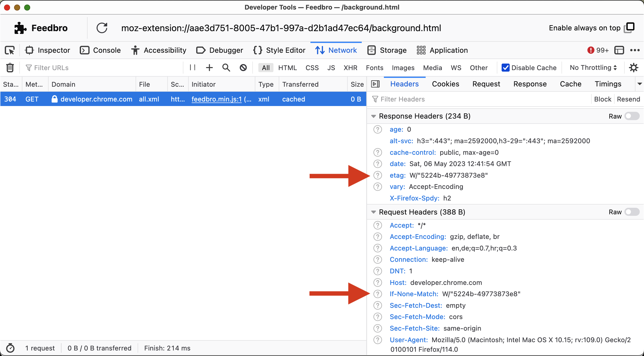Clear all network requests with trash icon
The height and width of the screenshot is (356, 644).
click(x=10, y=67)
